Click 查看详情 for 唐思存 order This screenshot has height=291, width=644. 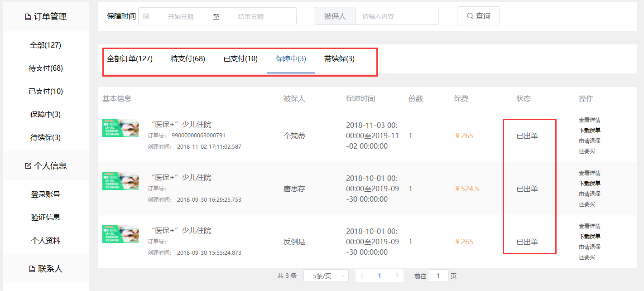point(590,174)
